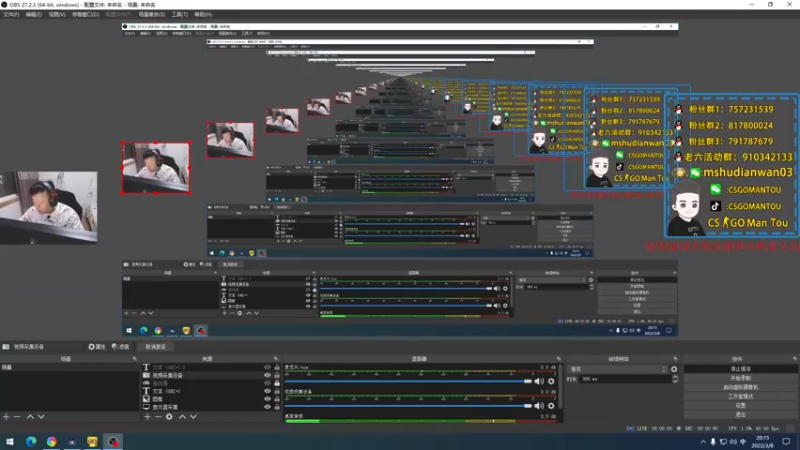Viewport: 800px width, 450px height.
Task: Open the taskbar clock showing 20:15
Action: coord(762,441)
